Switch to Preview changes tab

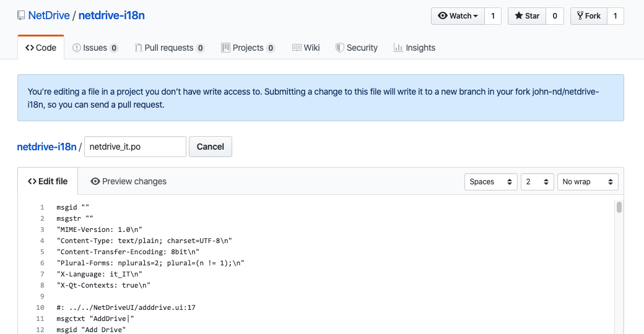pyautogui.click(x=129, y=181)
